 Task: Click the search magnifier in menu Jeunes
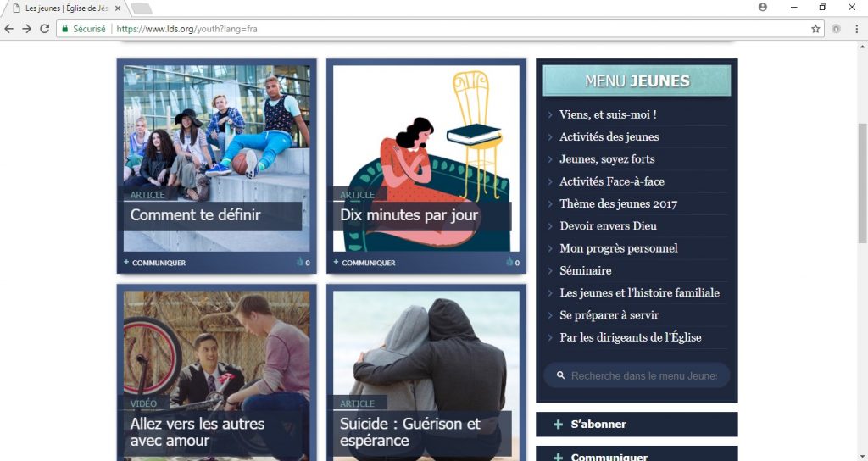(x=561, y=375)
